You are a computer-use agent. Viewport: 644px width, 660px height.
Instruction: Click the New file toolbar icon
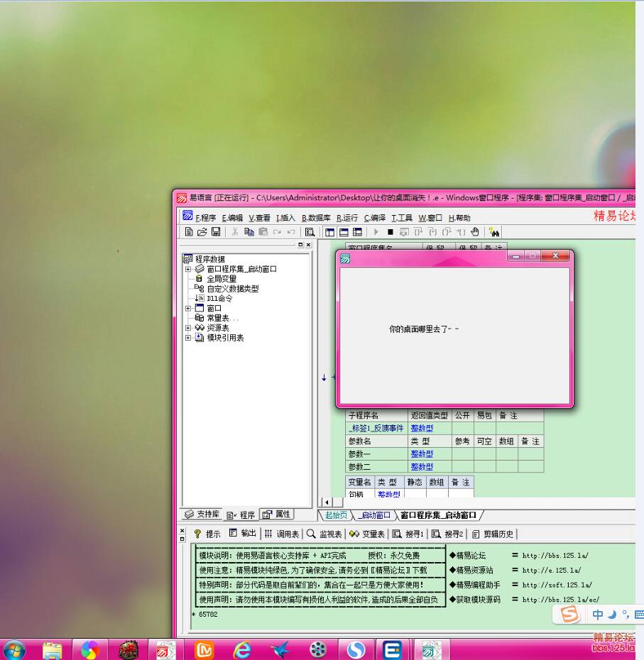(189, 232)
